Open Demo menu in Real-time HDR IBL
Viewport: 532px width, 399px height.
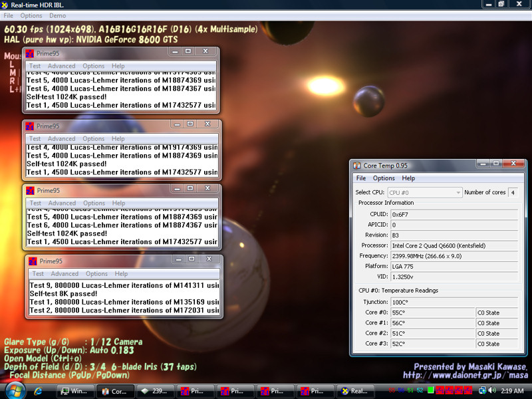58,15
